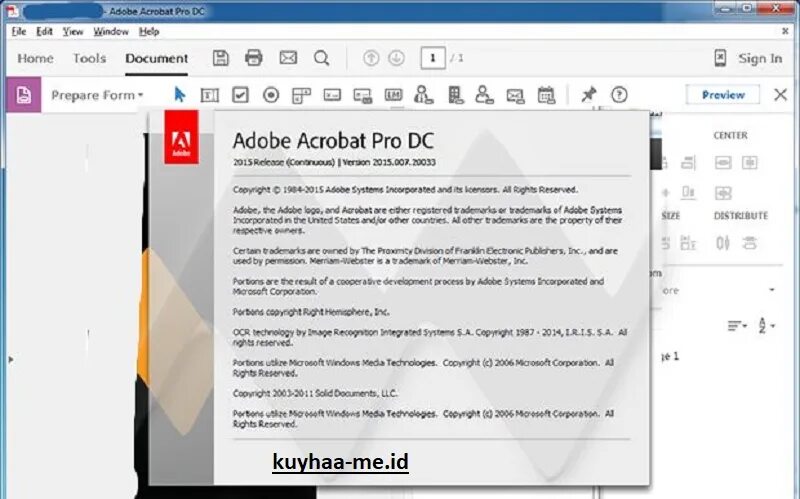Viewport: 800px width, 499px height.
Task: Open the File menu
Action: [x=19, y=31]
